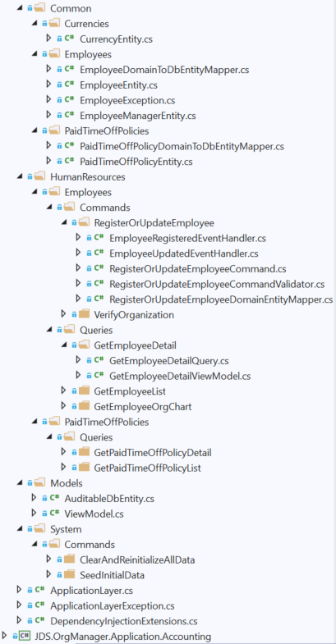The height and width of the screenshot is (644, 336).
Task: Click the C# icon of EmployeeRegisteredEventHandler.cs
Action: 99,238
